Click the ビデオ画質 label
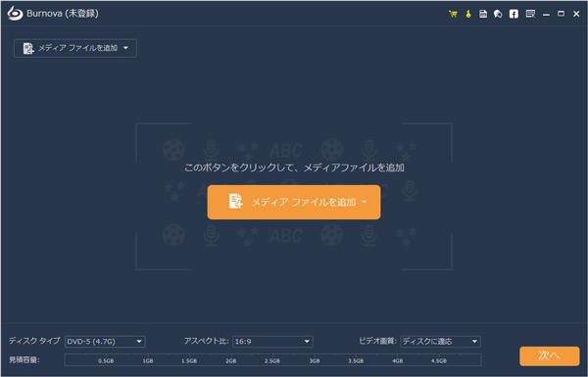 pos(377,341)
